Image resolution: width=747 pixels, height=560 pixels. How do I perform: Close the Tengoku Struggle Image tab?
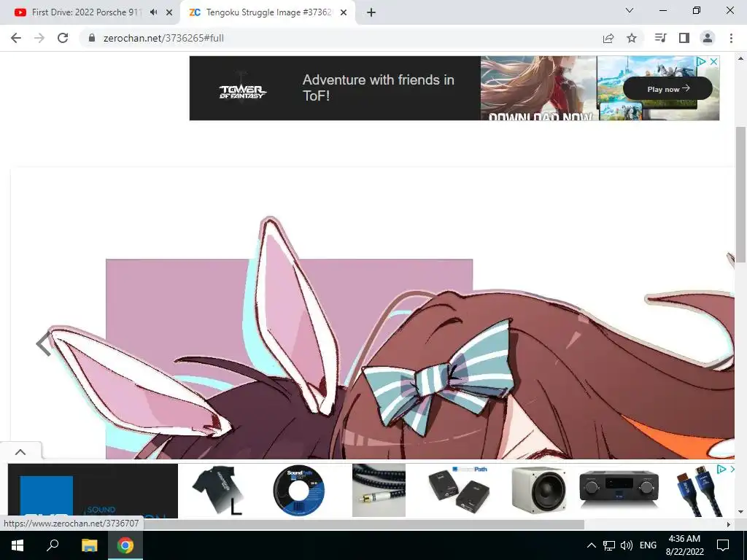click(344, 12)
